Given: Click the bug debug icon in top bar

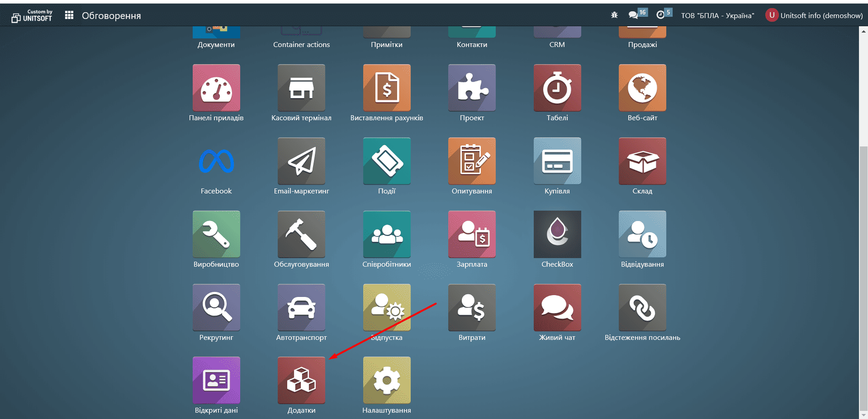Looking at the screenshot, I should tap(614, 15).
